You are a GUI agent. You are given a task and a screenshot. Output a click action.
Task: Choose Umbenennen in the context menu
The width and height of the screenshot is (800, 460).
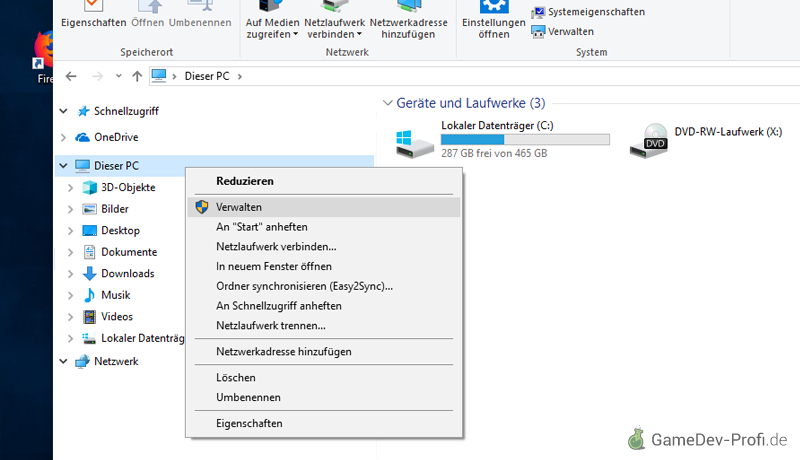tap(324, 397)
